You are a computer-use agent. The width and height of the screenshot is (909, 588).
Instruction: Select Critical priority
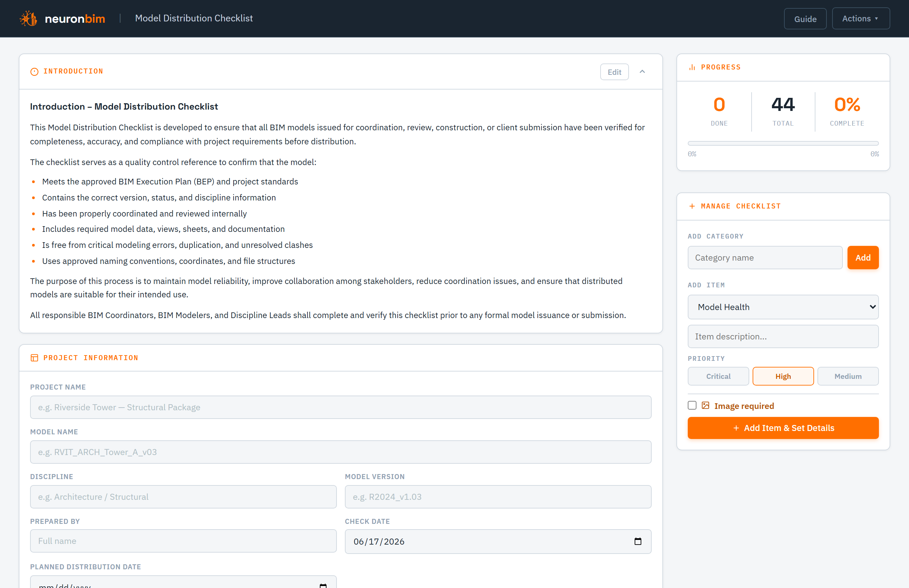point(718,377)
